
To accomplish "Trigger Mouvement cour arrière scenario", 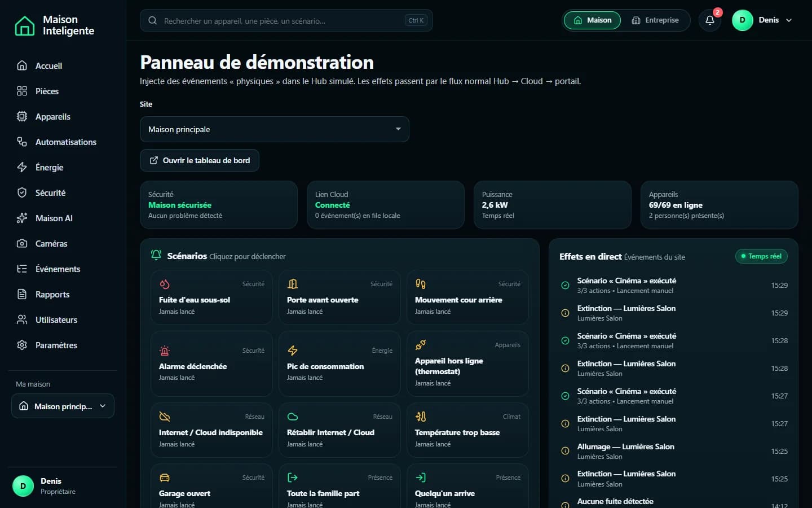I will coord(467,297).
